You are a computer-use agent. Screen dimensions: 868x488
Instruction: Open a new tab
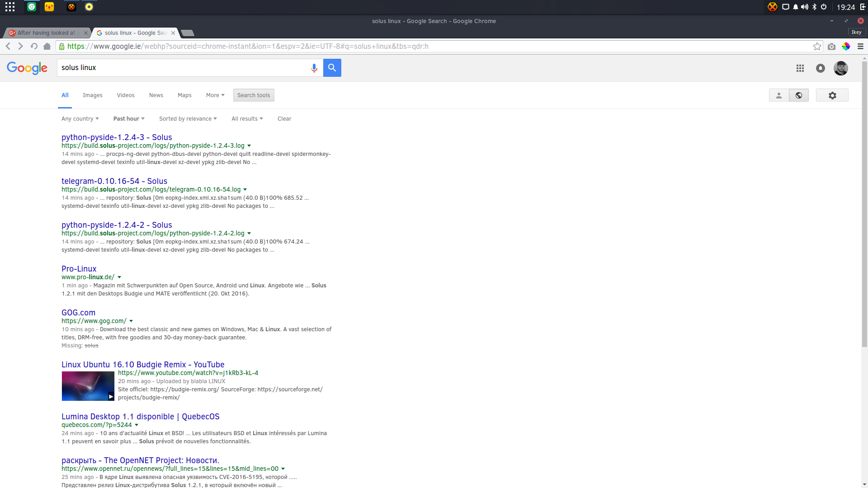pyautogui.click(x=188, y=33)
